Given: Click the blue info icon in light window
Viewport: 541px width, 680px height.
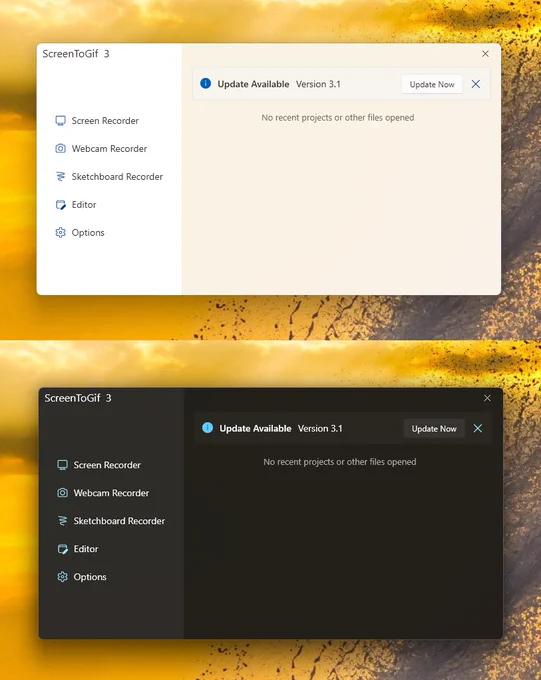Looking at the screenshot, I should [206, 83].
